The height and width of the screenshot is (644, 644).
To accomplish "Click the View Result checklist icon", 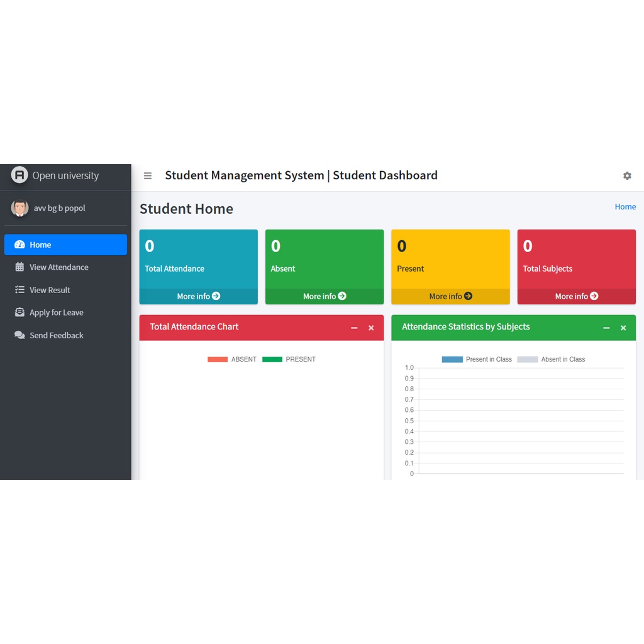I will (x=19, y=290).
